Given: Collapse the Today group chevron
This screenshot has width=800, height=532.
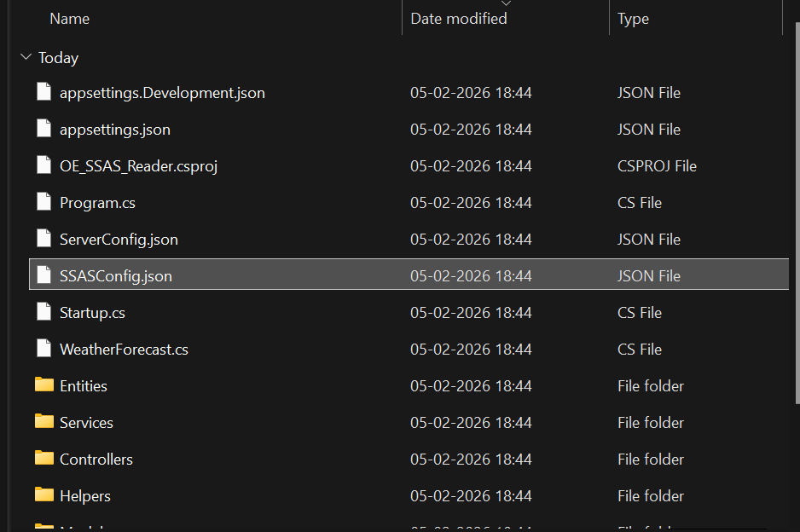Looking at the screenshot, I should point(25,58).
